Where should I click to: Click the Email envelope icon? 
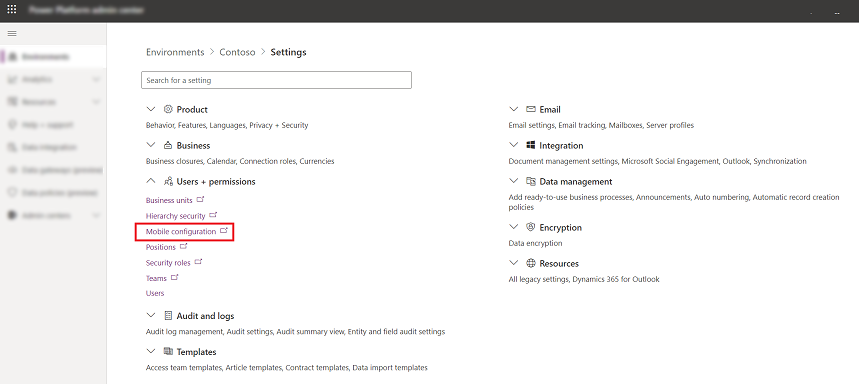point(531,109)
